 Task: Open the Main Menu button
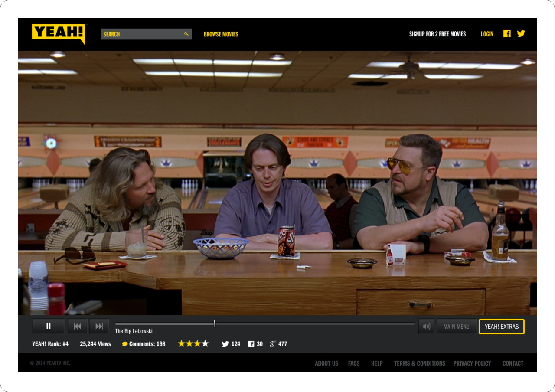[x=457, y=326]
